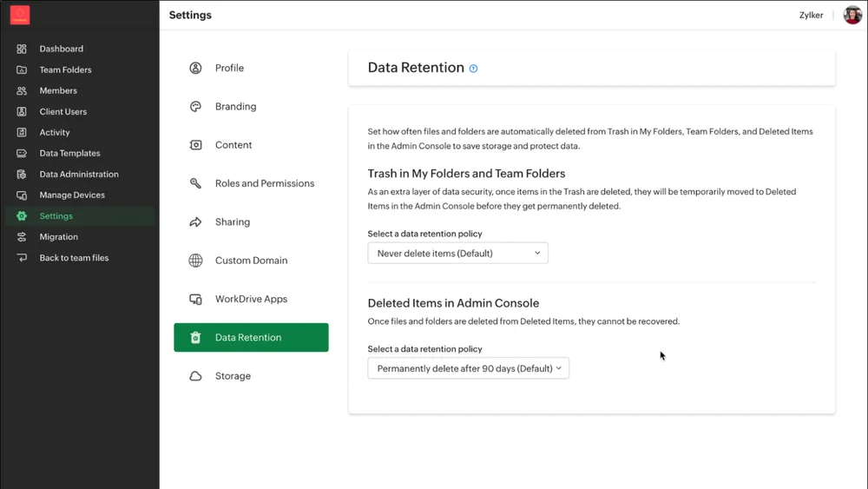The width and height of the screenshot is (868, 489).
Task: Expand the Never delete items policy dropdown
Action: (x=457, y=253)
